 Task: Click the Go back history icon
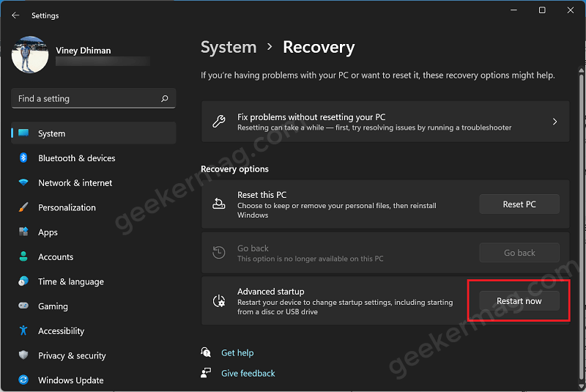pyautogui.click(x=219, y=252)
